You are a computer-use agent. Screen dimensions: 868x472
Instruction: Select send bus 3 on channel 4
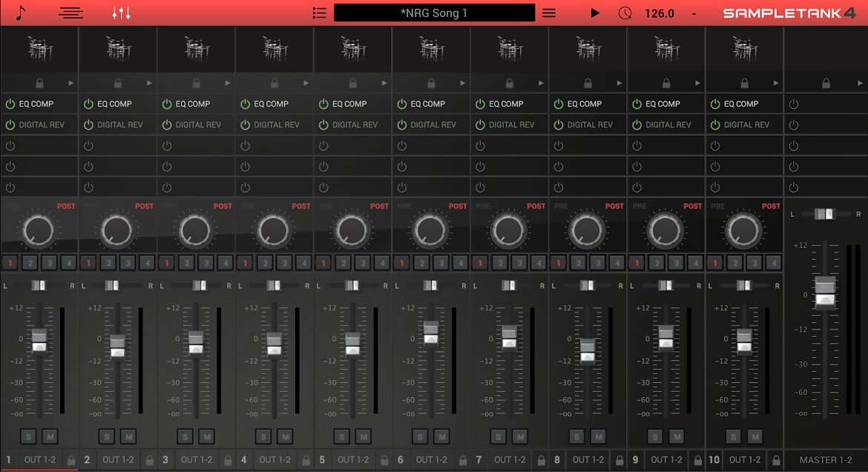(285, 263)
